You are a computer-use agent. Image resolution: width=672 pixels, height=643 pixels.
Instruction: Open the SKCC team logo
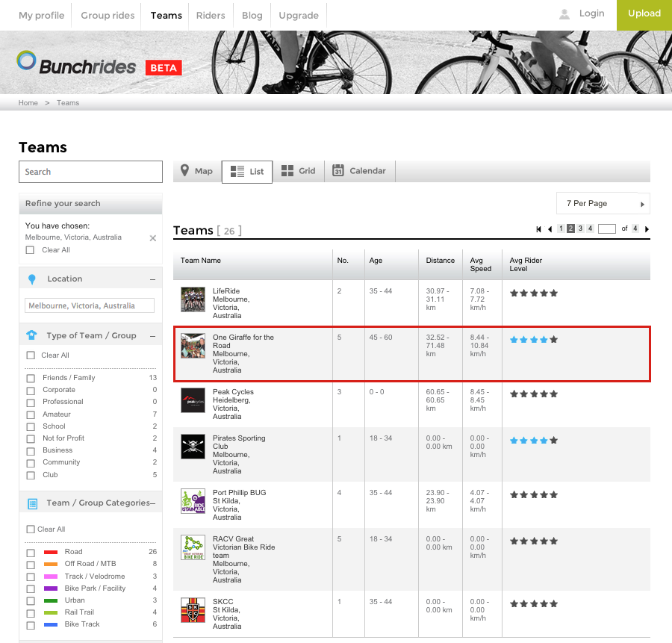tap(193, 609)
